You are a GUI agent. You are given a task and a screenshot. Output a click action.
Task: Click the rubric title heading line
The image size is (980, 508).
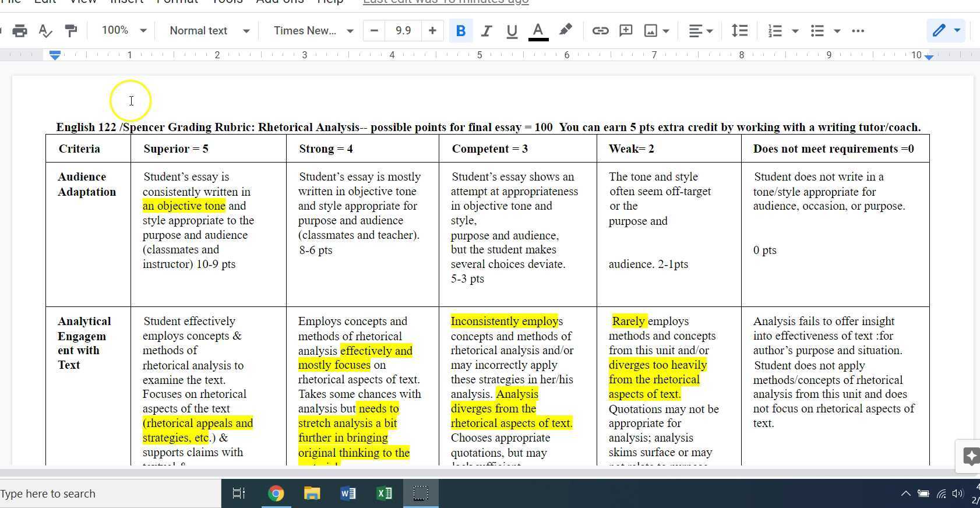click(x=488, y=127)
